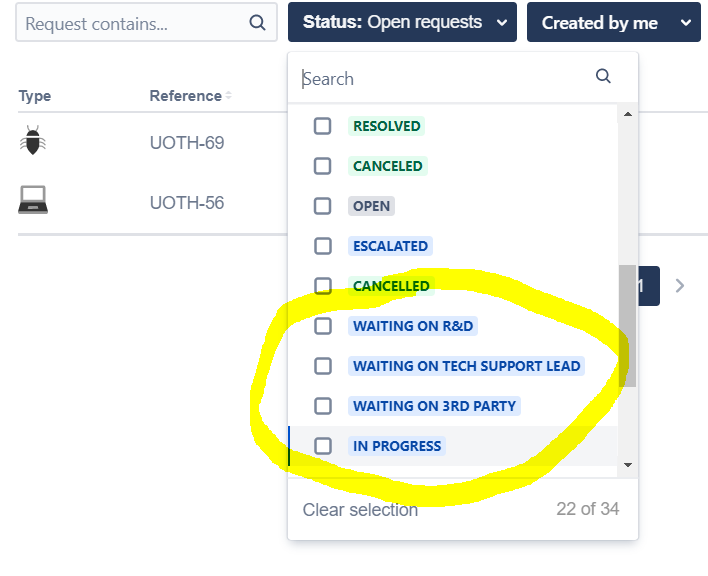Viewport: 708px width, 576px height.
Task: Open request UOTH-69
Action: click(x=187, y=143)
